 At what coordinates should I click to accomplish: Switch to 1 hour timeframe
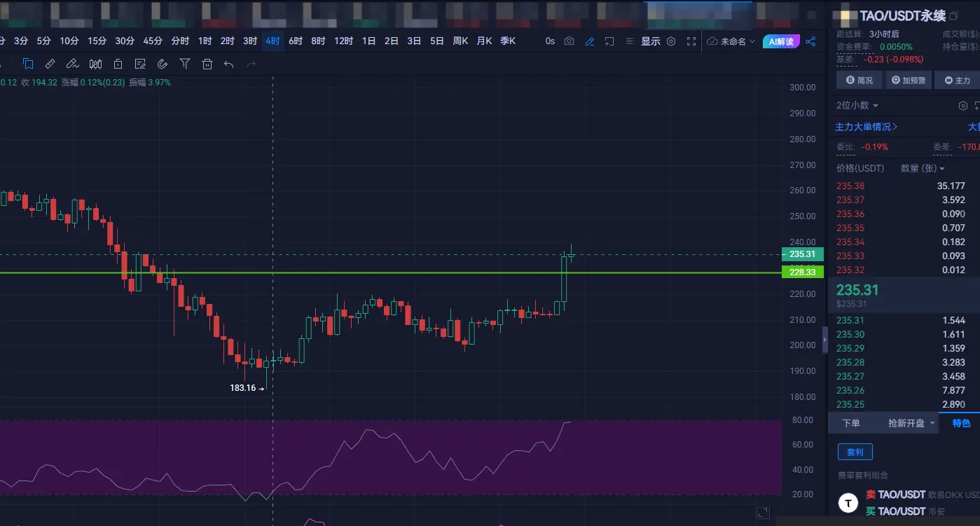click(x=205, y=41)
